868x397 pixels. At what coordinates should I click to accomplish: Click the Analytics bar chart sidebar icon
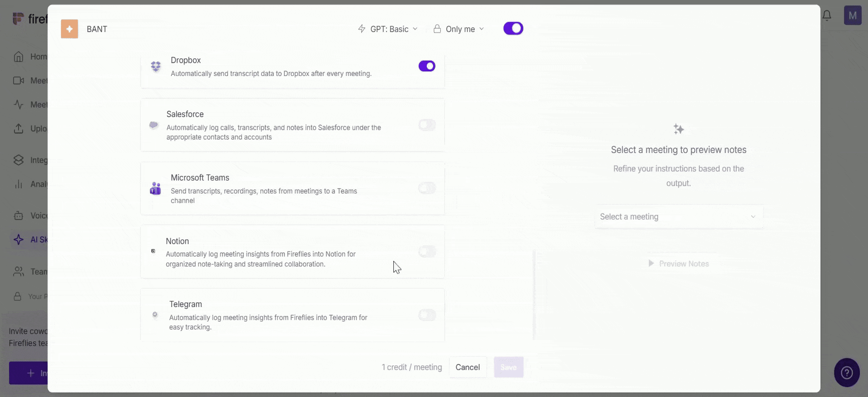[19, 184]
